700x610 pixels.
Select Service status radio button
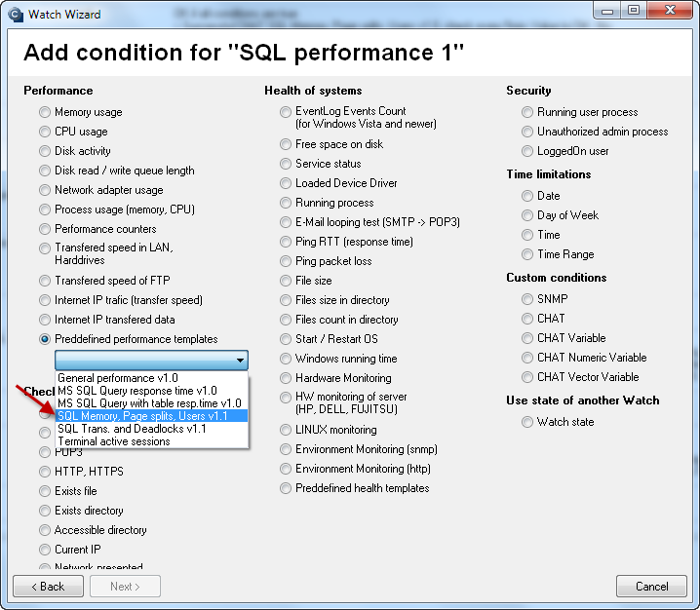[x=286, y=164]
